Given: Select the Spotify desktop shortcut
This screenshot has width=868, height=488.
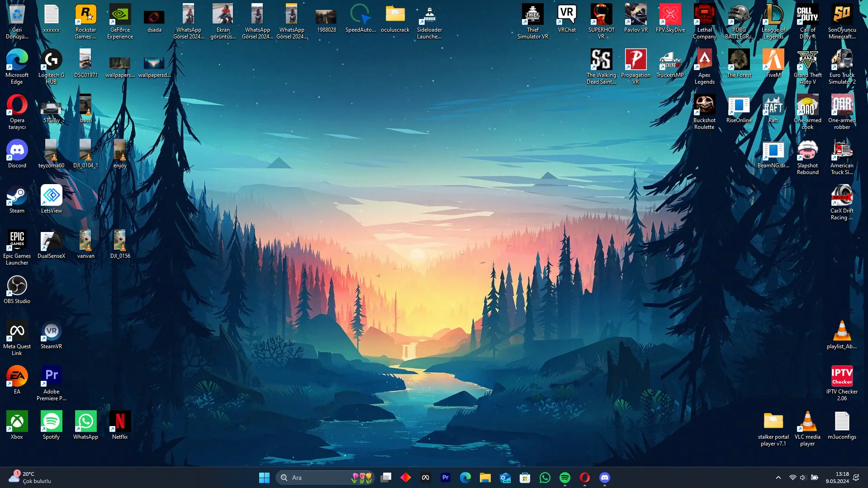Looking at the screenshot, I should point(51,425).
